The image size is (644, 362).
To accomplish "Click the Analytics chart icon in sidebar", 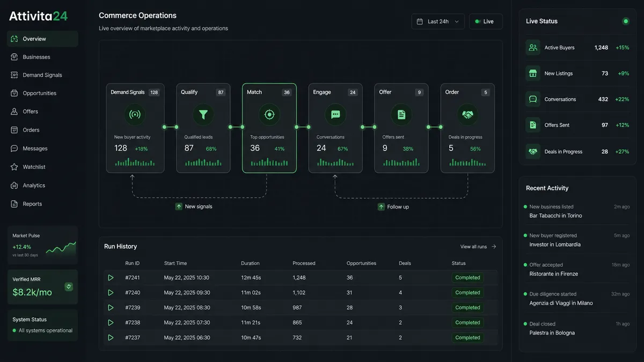I will tap(14, 186).
